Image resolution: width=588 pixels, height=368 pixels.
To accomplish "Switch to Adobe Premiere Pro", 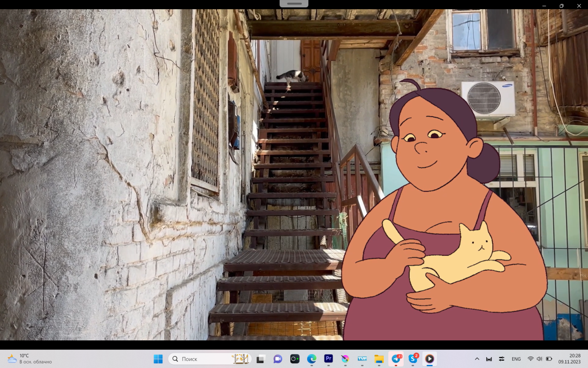I will tap(329, 359).
